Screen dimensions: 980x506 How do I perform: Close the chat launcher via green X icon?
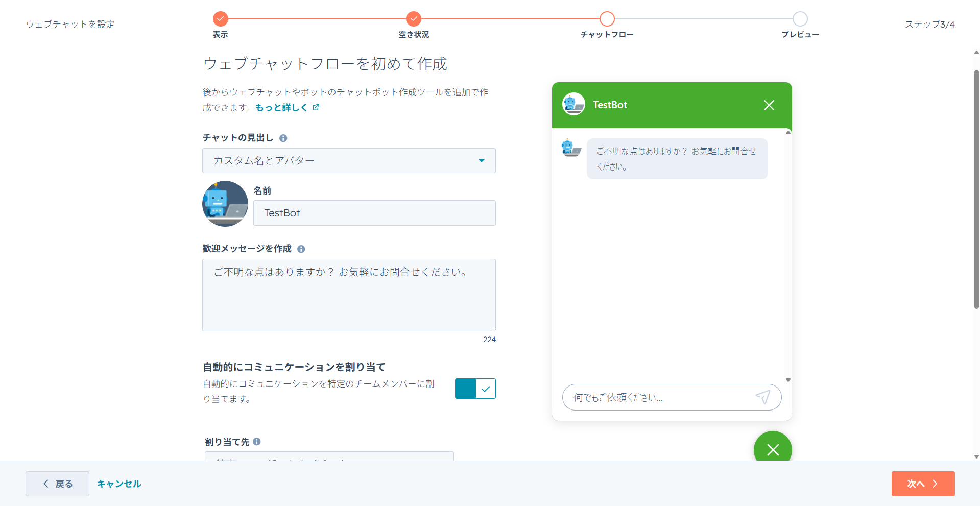pos(772,450)
